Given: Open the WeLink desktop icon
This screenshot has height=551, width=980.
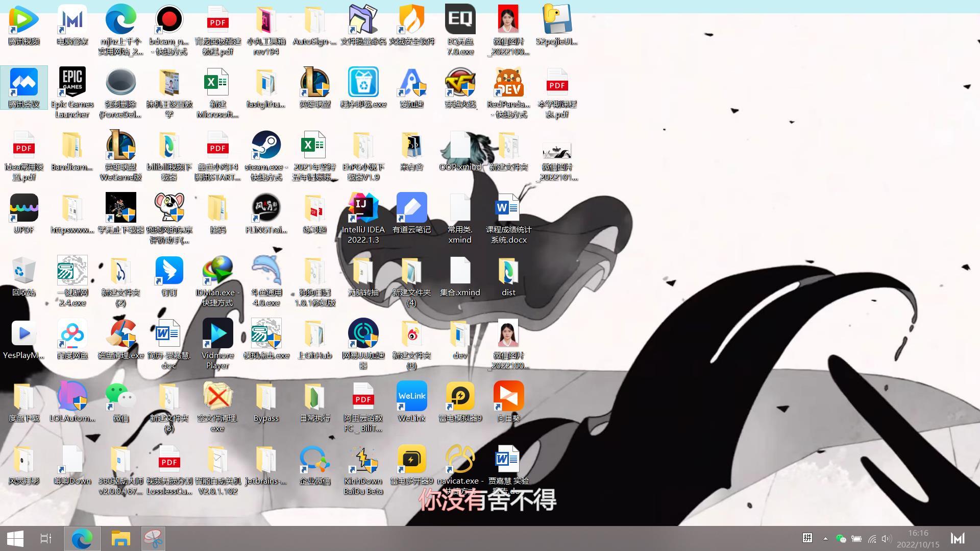Looking at the screenshot, I should pyautogui.click(x=411, y=402).
